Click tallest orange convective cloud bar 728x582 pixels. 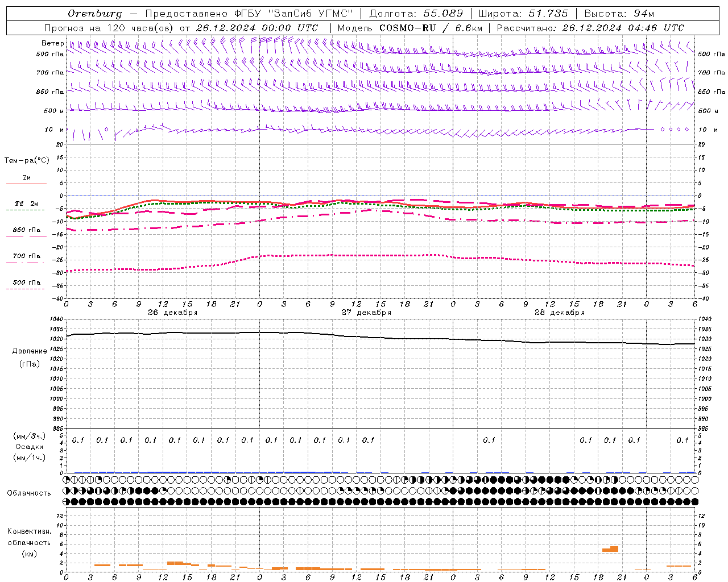614,548
